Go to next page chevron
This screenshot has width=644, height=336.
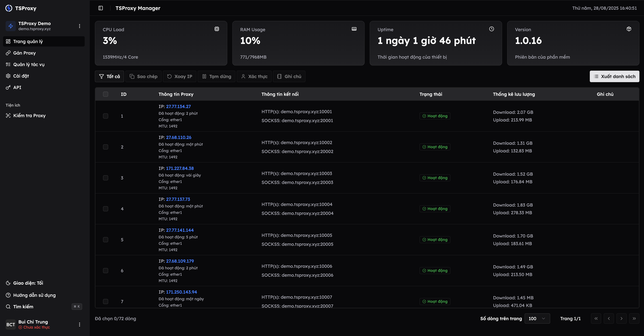click(x=621, y=318)
